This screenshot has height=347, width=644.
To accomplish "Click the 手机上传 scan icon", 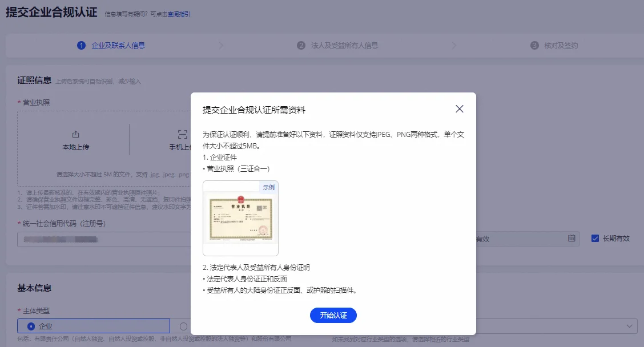I will 182,135.
